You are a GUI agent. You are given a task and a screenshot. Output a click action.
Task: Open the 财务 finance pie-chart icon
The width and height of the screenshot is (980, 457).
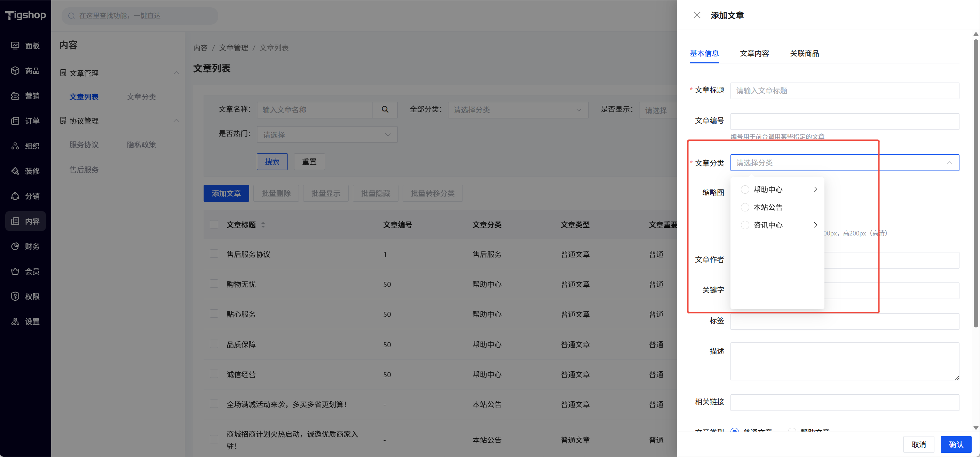tap(15, 246)
